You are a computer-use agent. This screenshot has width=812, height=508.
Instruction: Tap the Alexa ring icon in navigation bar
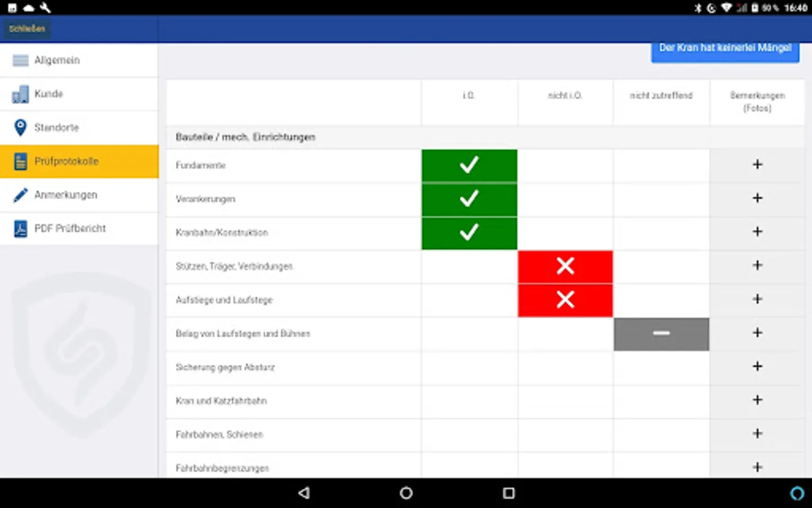(x=797, y=493)
